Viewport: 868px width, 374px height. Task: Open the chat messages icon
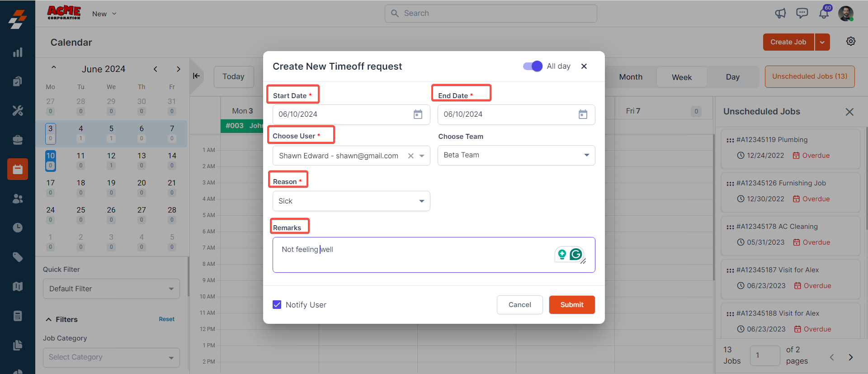point(802,14)
